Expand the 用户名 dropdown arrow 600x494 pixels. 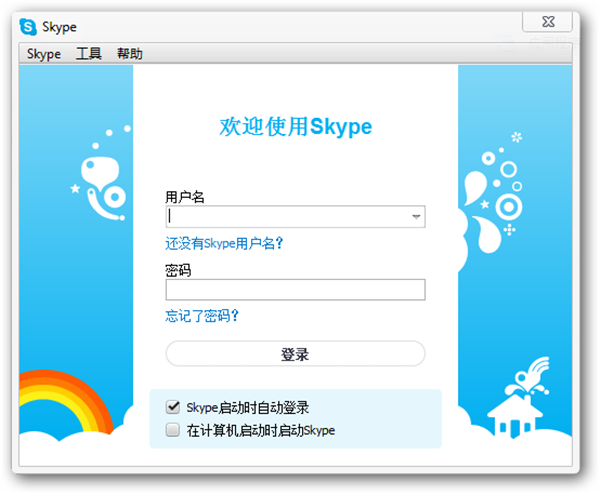416,217
